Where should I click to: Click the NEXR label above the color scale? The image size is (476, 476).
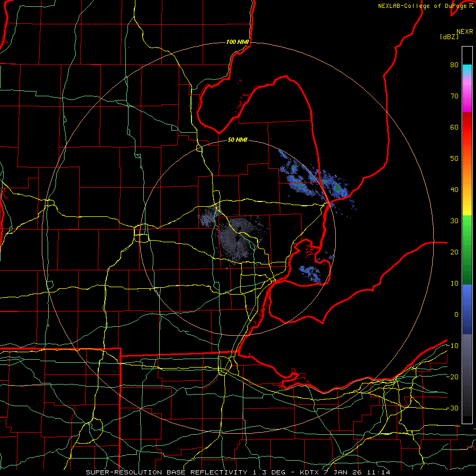tap(465, 32)
